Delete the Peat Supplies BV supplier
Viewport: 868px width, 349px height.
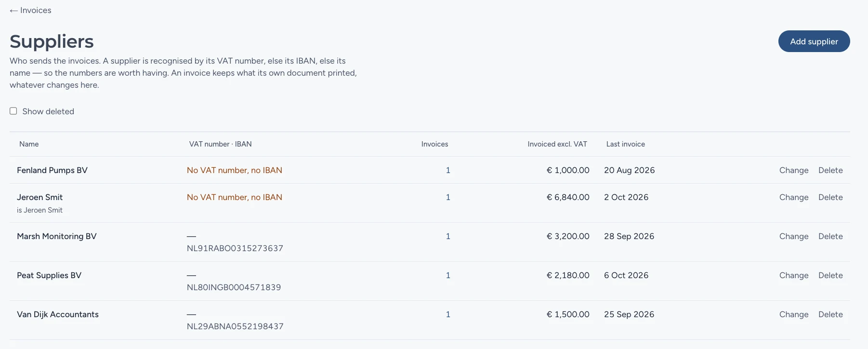[x=830, y=275]
